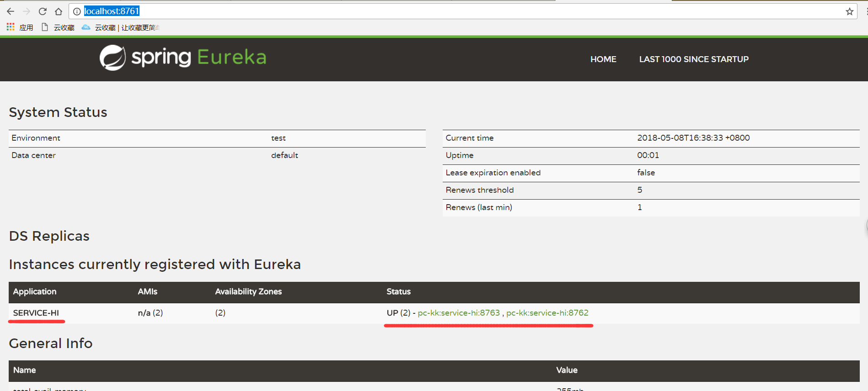Open pc-kk:service-hi:8762 instance link
Viewport: 868px width, 391px height.
click(x=547, y=313)
